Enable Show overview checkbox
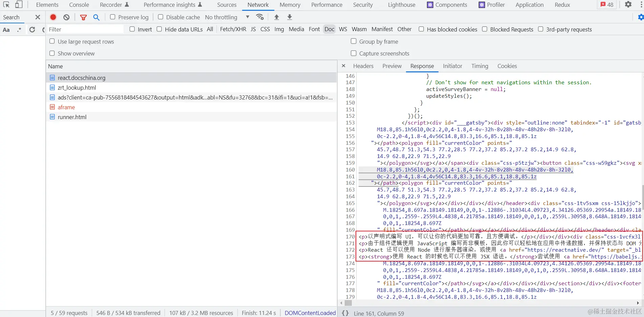 point(52,53)
